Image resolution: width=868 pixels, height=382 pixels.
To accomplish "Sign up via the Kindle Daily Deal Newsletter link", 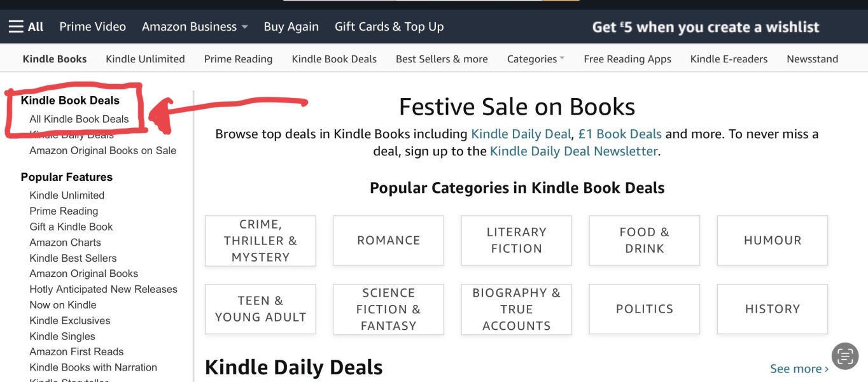I will click(573, 151).
